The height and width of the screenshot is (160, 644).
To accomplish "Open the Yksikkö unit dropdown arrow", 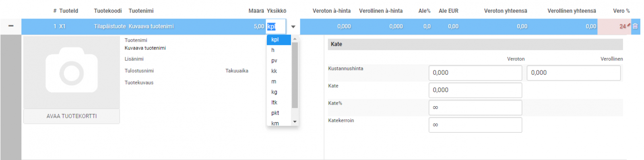I will click(293, 27).
